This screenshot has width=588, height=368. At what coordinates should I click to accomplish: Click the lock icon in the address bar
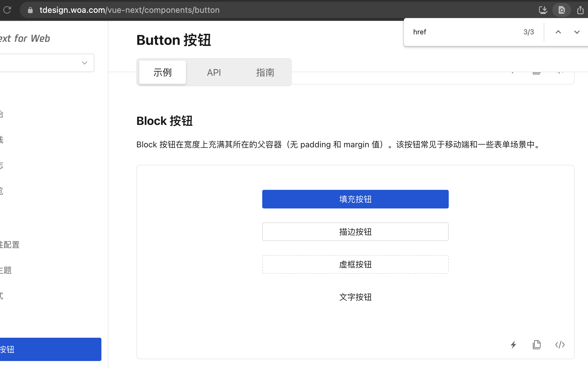point(30,10)
